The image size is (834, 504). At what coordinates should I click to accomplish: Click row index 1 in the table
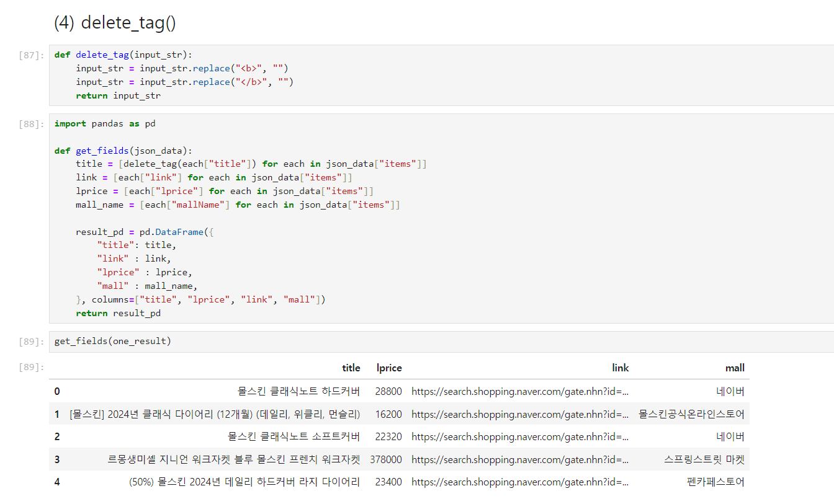(x=57, y=414)
